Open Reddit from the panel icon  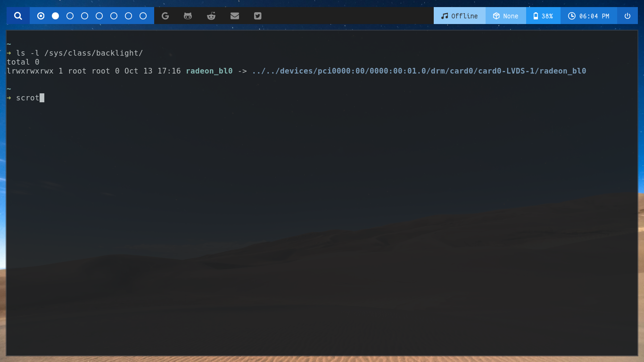tap(211, 16)
